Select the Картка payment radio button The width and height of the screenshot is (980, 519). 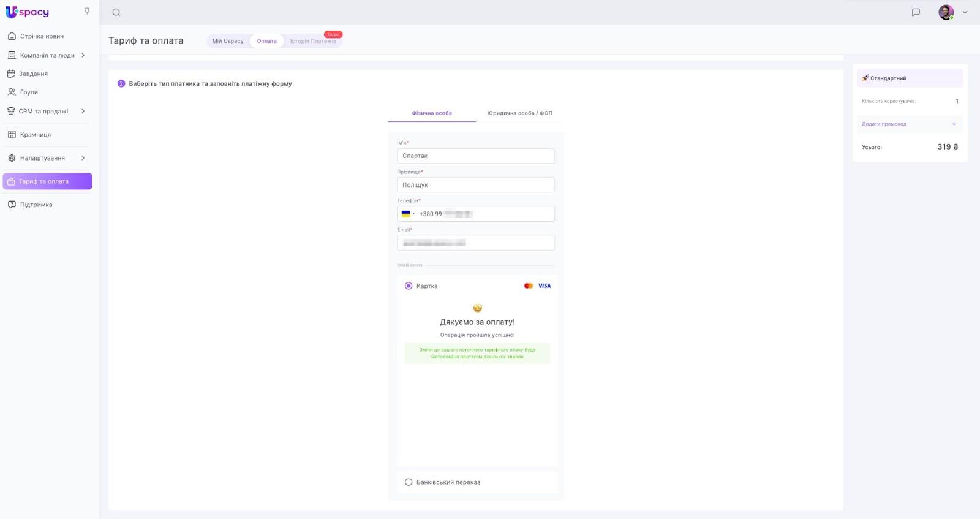coord(409,286)
